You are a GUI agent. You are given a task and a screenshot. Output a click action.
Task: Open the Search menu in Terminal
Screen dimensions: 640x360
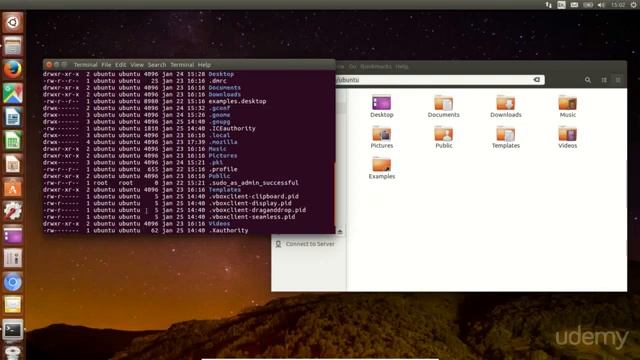point(157,64)
